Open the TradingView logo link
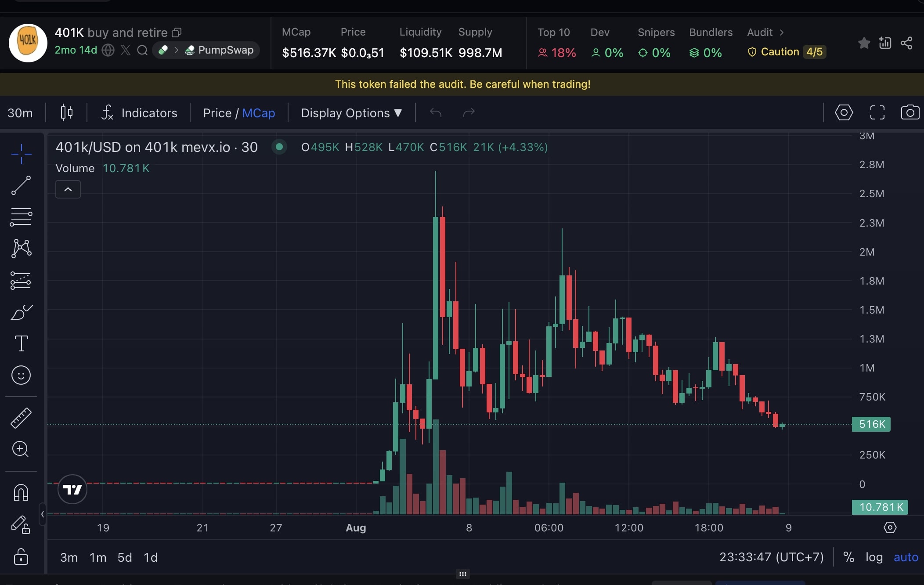 [x=72, y=489]
